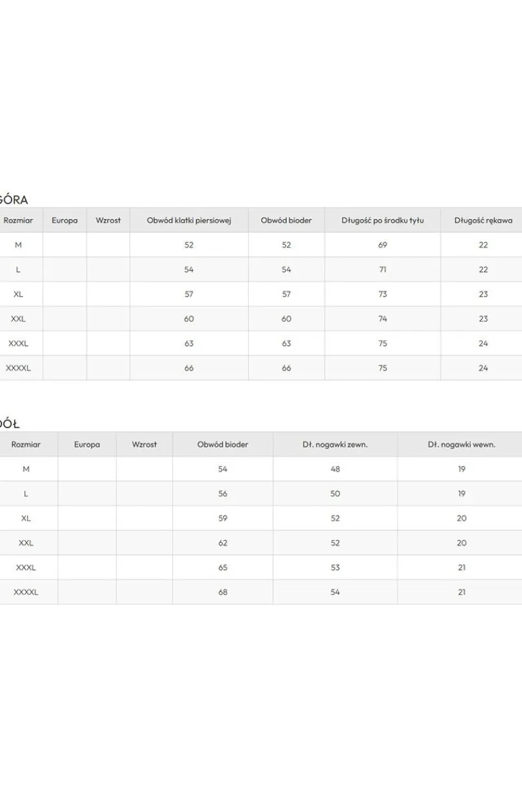Select the 'Obwód klatki piersiowej' column header
This screenshot has height=812, width=522.
click(189, 220)
